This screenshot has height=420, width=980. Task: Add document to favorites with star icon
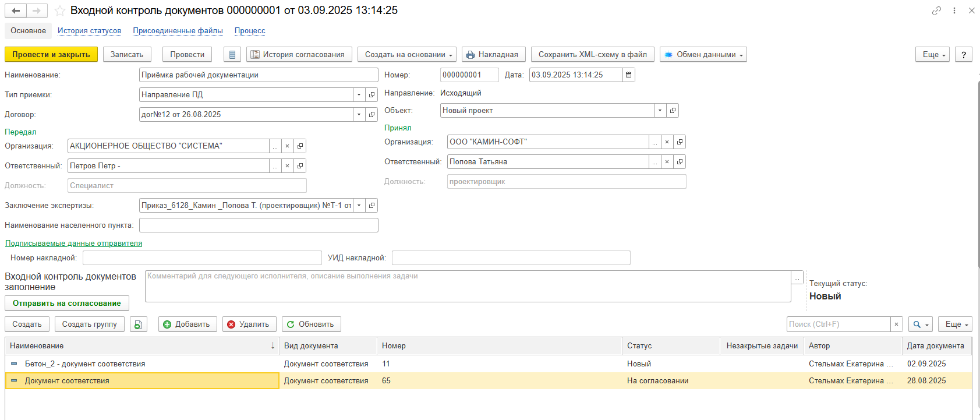tap(59, 11)
